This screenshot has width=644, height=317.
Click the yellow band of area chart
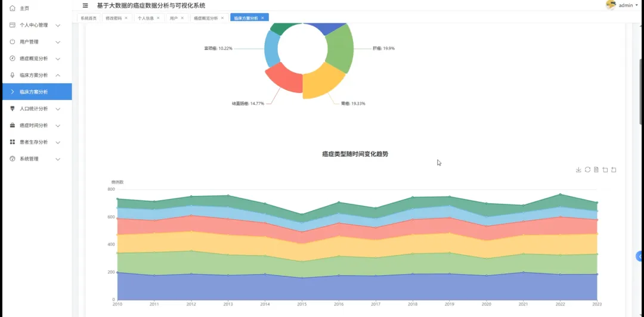tap(357, 245)
